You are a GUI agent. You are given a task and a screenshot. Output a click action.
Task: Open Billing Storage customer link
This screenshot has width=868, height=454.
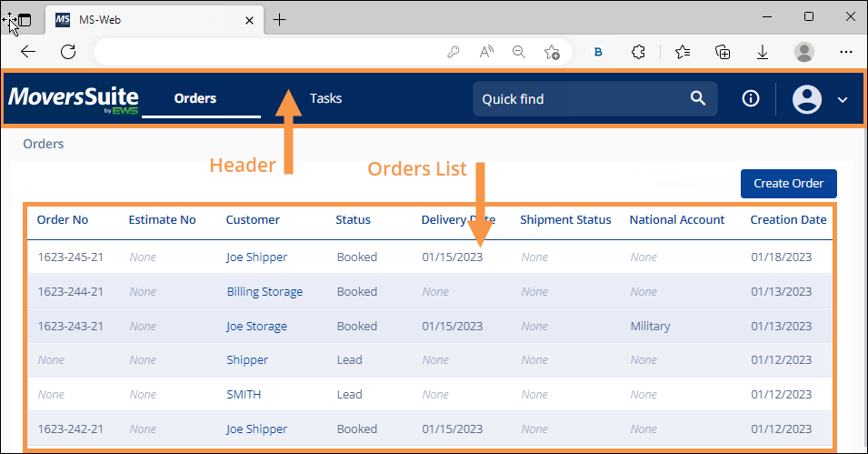tap(264, 292)
